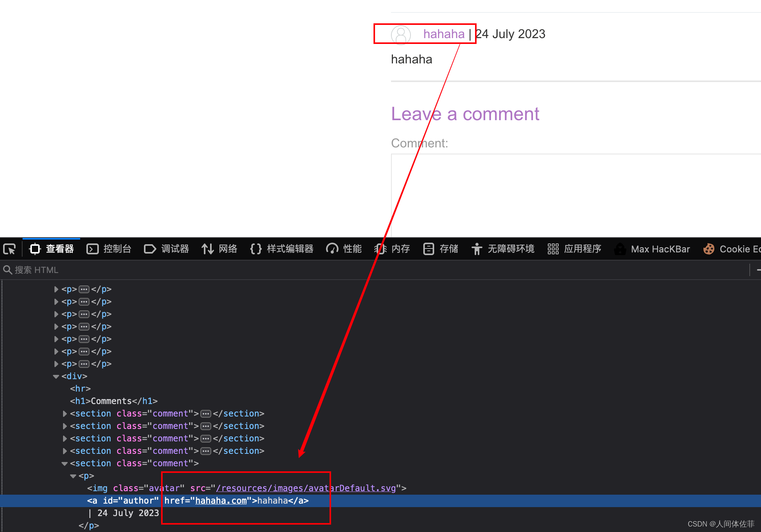Click the hahaha author link on page
This screenshot has height=532, width=761.
click(x=444, y=34)
